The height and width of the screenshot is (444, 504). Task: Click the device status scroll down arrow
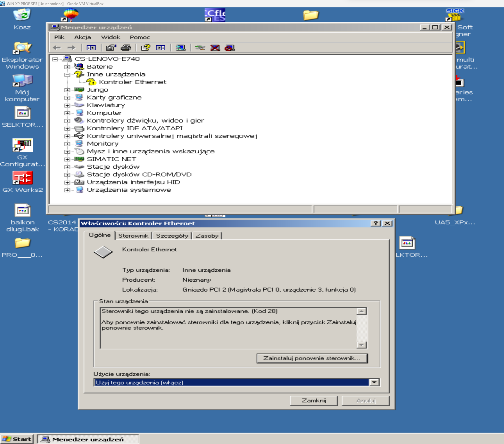point(362,345)
